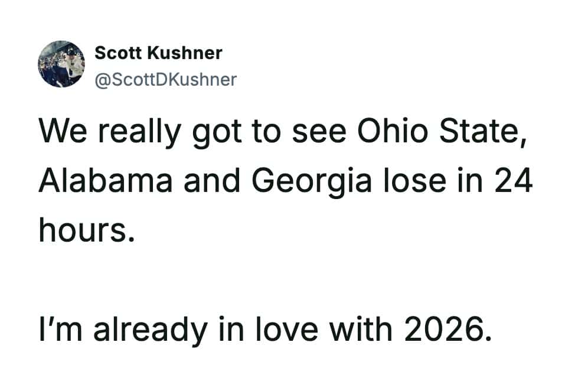Click the word "see" in first line
Screen dimensions: 588x391
pyautogui.click(x=319, y=132)
